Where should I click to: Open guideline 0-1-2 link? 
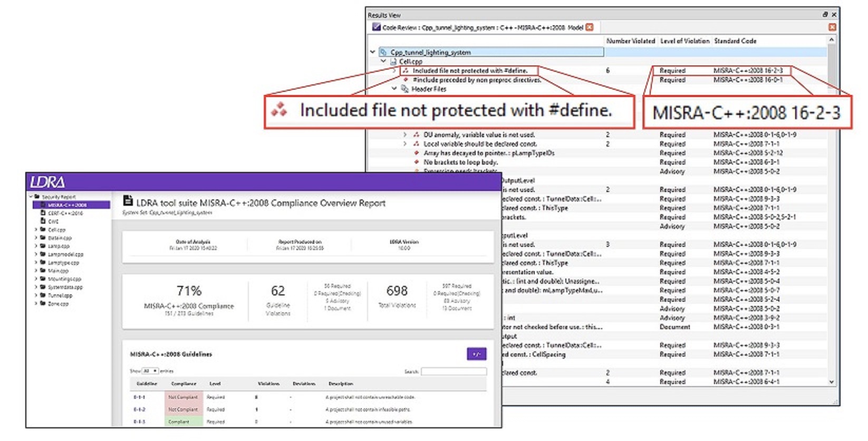[139, 409]
